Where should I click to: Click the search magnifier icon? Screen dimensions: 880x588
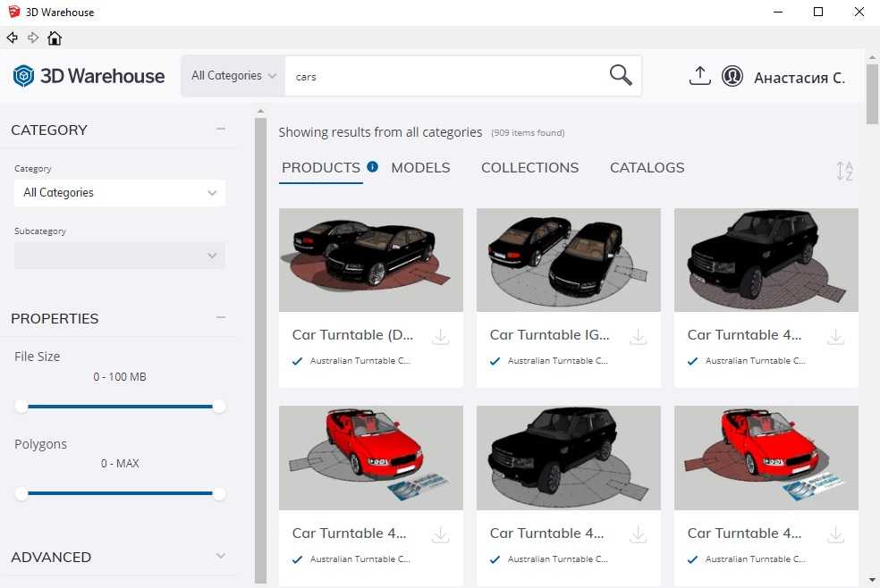(621, 75)
